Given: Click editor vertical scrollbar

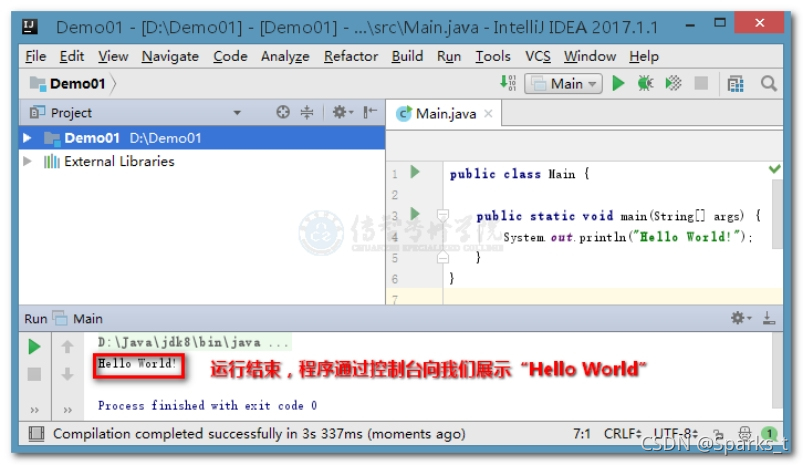Looking at the screenshot, I should pos(777,215).
